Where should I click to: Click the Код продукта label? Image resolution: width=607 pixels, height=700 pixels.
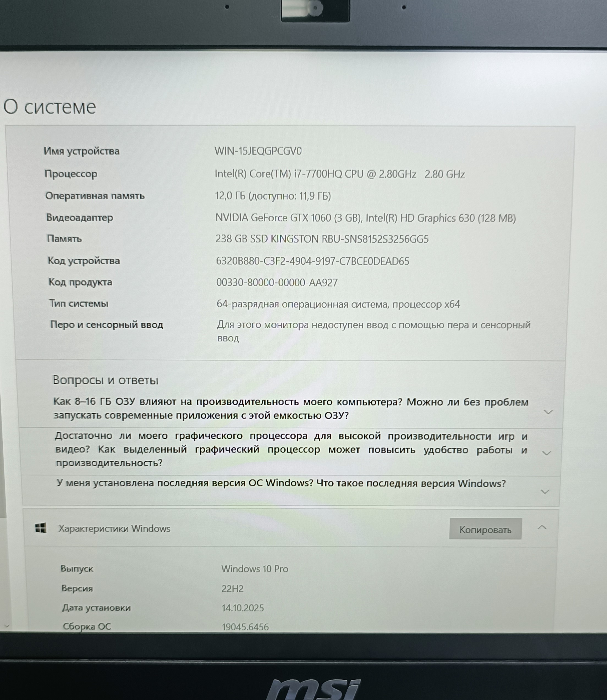tap(80, 282)
